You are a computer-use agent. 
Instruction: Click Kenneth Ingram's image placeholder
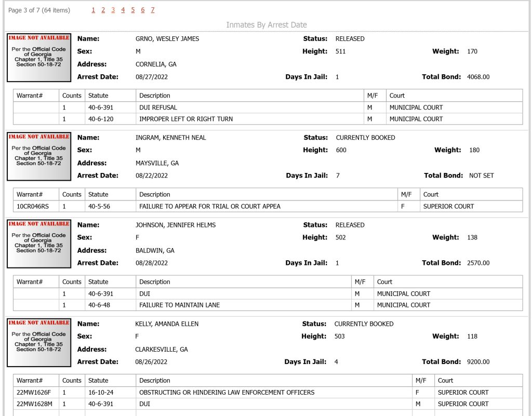coord(39,156)
